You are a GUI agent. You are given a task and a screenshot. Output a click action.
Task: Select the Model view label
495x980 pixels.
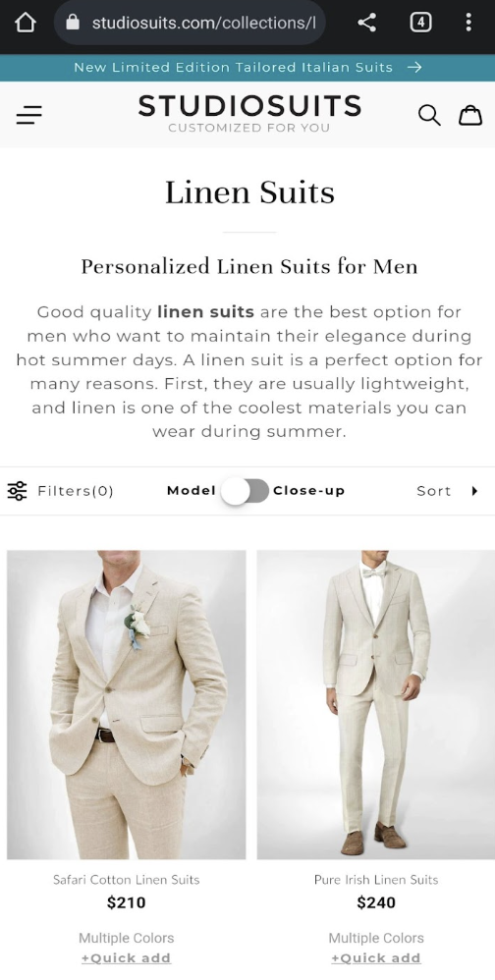[x=192, y=491]
